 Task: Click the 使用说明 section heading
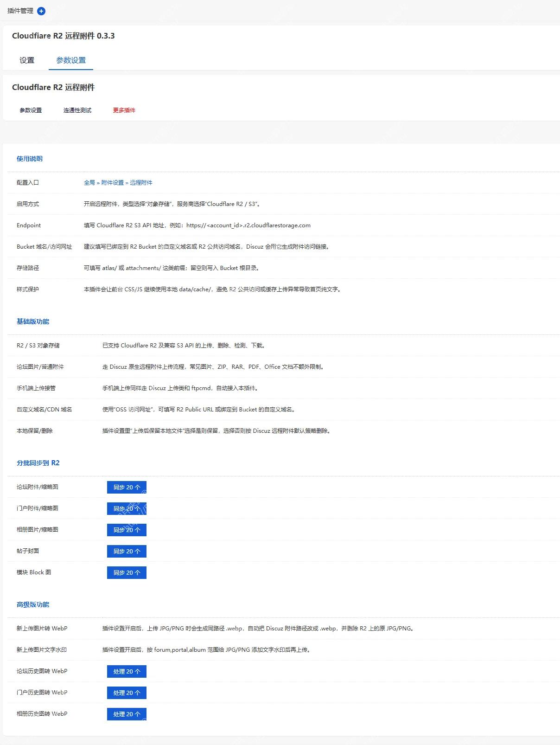tap(30, 159)
